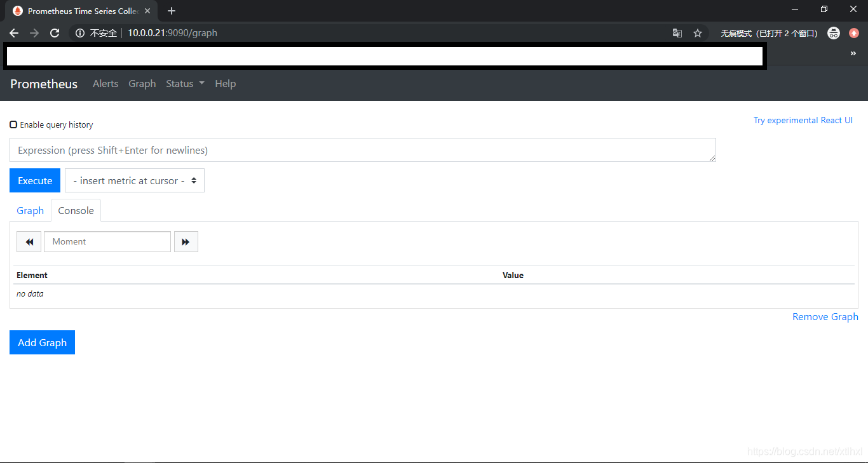Click the Value column header

513,275
